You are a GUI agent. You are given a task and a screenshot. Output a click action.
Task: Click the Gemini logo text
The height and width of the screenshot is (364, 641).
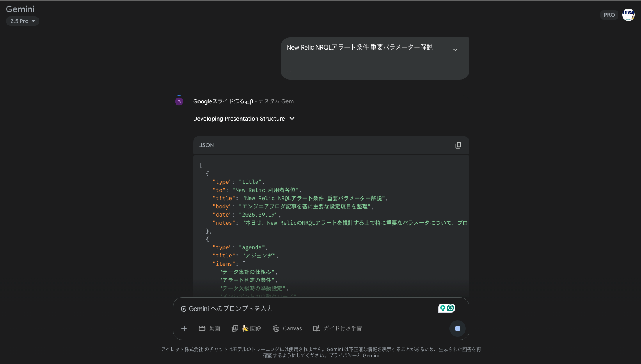tap(20, 9)
